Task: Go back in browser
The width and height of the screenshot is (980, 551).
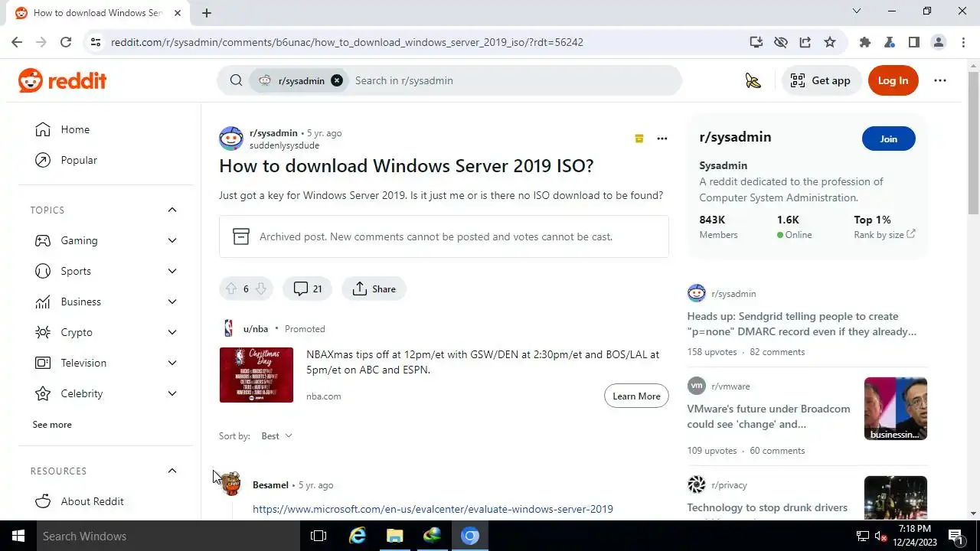Action: 17,42
